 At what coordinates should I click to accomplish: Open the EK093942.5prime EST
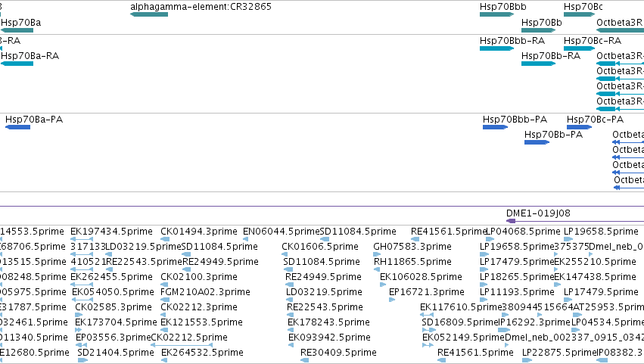point(291,345)
